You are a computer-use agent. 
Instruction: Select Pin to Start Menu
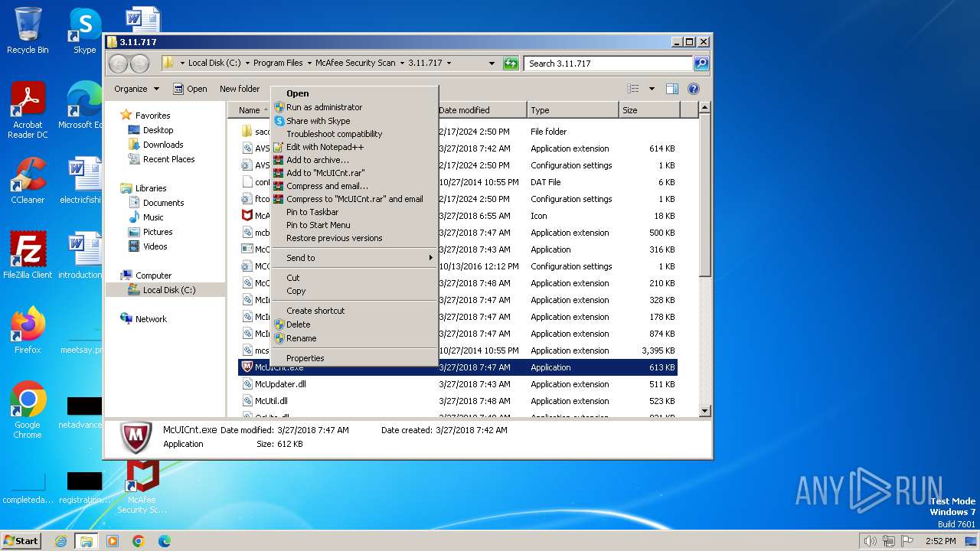(x=355, y=225)
